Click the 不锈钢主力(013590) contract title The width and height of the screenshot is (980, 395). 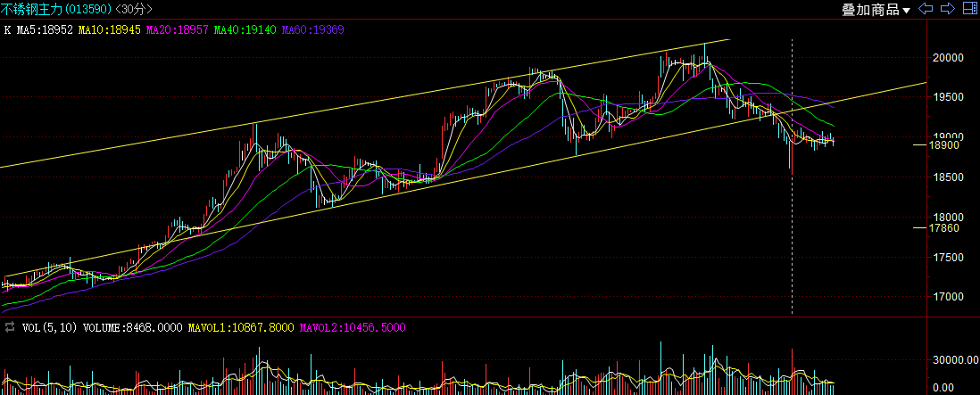click(55, 9)
